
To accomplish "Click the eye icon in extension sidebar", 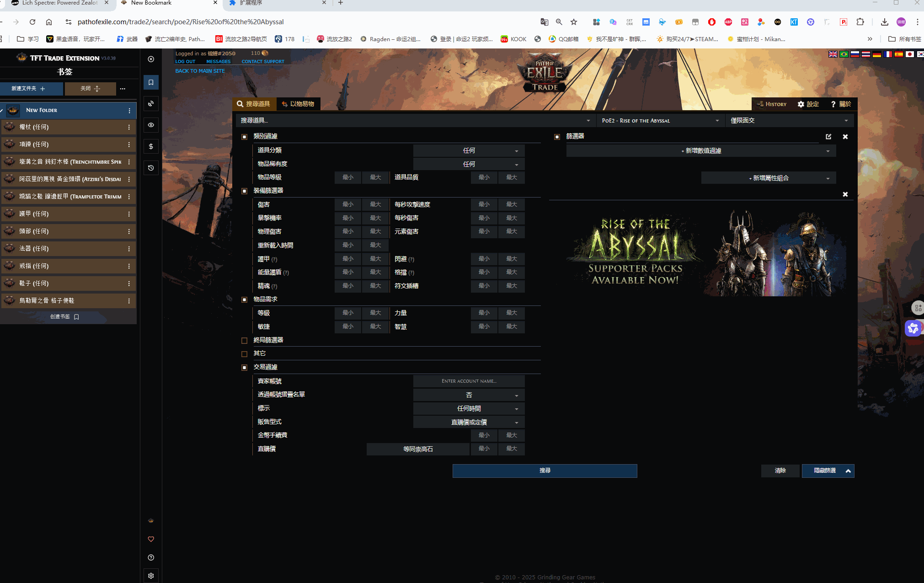I will click(x=151, y=125).
